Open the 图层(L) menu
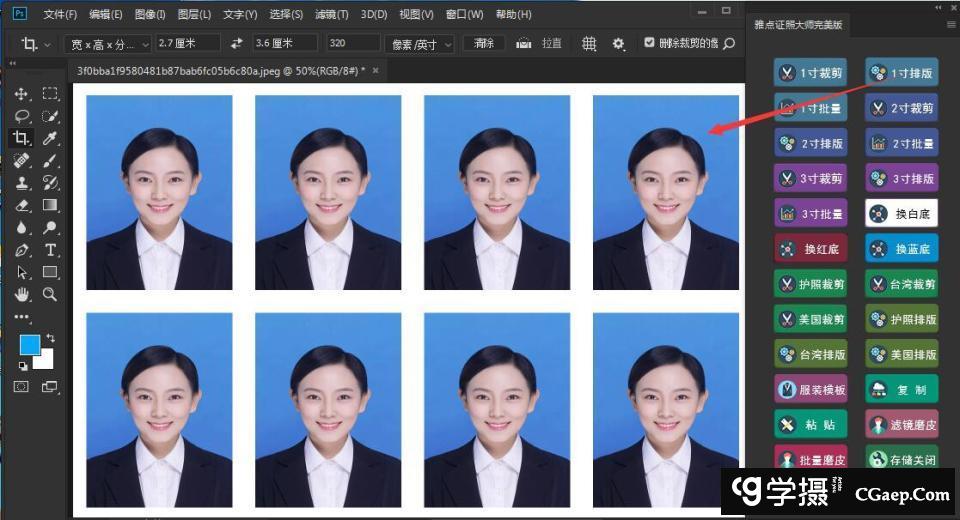The width and height of the screenshot is (960, 520). pyautogui.click(x=194, y=13)
